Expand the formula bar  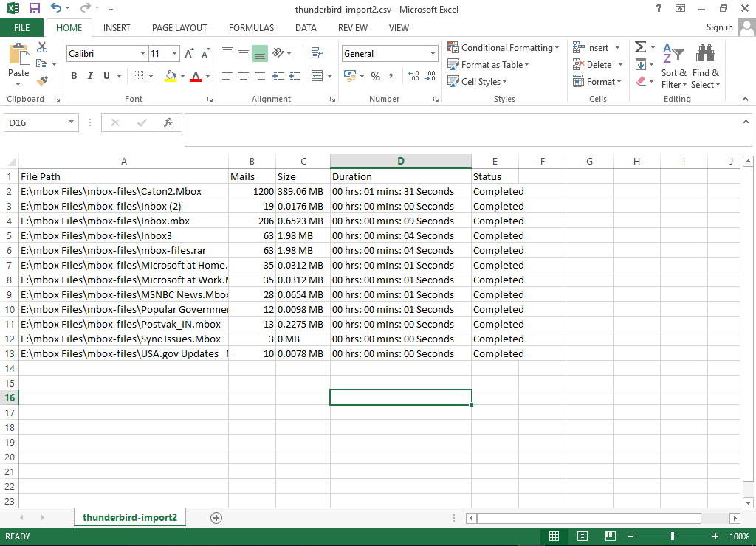point(746,122)
